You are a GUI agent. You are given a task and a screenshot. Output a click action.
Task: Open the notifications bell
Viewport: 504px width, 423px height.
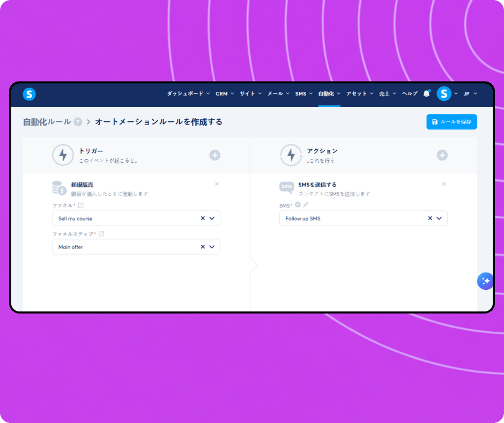(427, 93)
